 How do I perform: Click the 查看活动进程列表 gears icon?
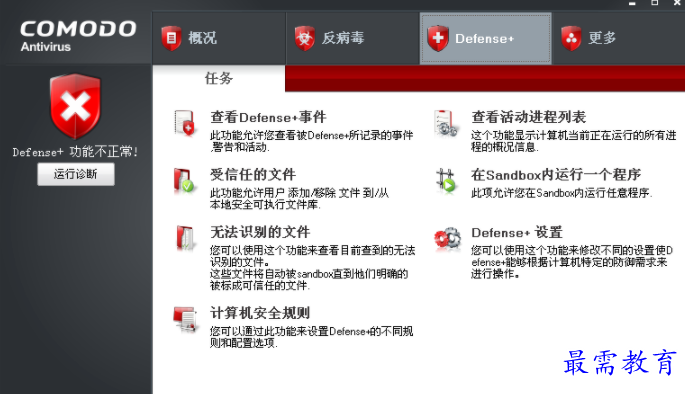coord(446,123)
